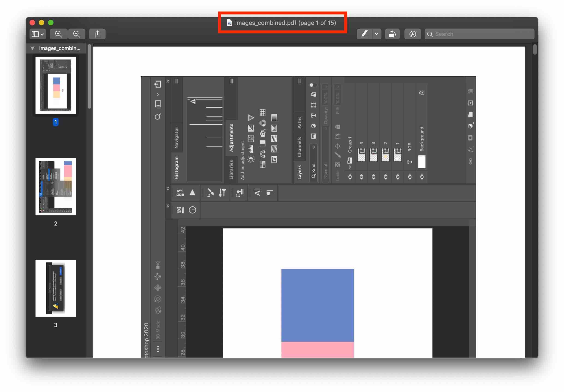Viewport: 564px width, 392px height.
Task: Toggle the Highlight pen tool
Action: (x=365, y=34)
